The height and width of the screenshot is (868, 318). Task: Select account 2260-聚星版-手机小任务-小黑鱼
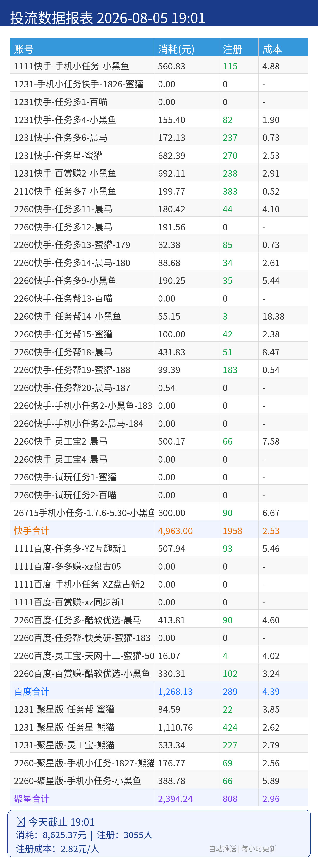coord(78,781)
